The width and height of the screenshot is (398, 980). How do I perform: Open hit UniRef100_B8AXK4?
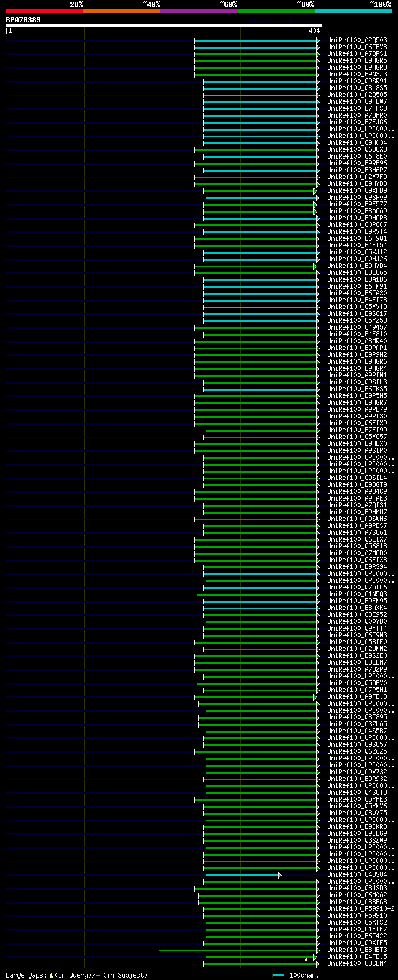pos(357,608)
